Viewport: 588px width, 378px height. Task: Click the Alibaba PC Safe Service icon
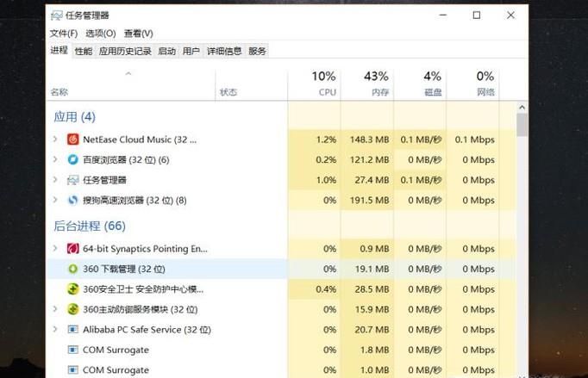coord(72,329)
